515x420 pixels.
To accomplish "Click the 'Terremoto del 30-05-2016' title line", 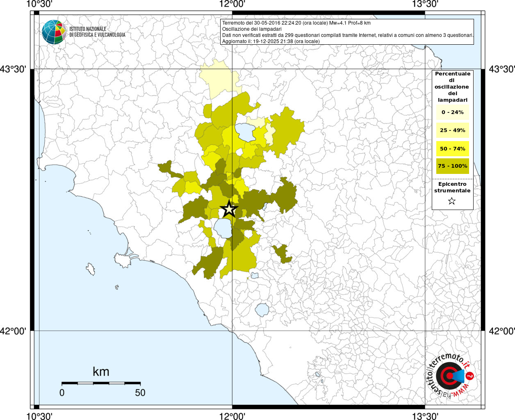I will [296, 23].
